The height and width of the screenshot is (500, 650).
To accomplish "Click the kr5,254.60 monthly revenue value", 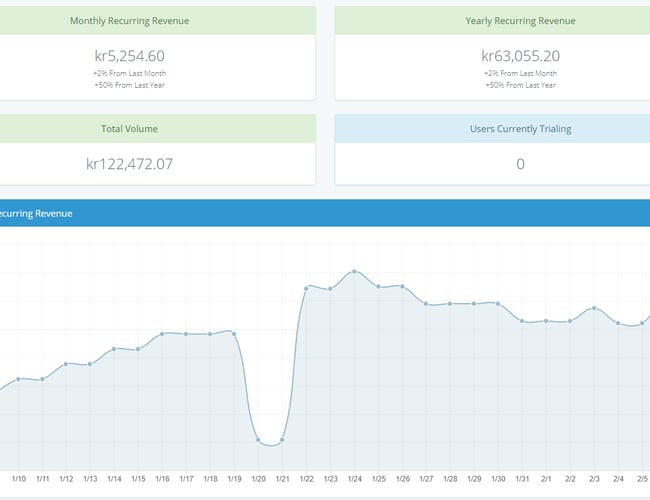I will point(129,55).
